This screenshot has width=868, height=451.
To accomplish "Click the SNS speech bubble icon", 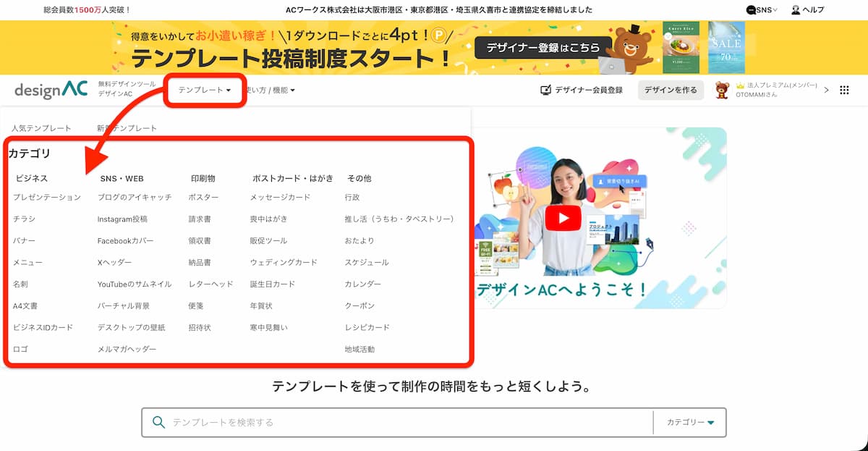I will click(751, 10).
